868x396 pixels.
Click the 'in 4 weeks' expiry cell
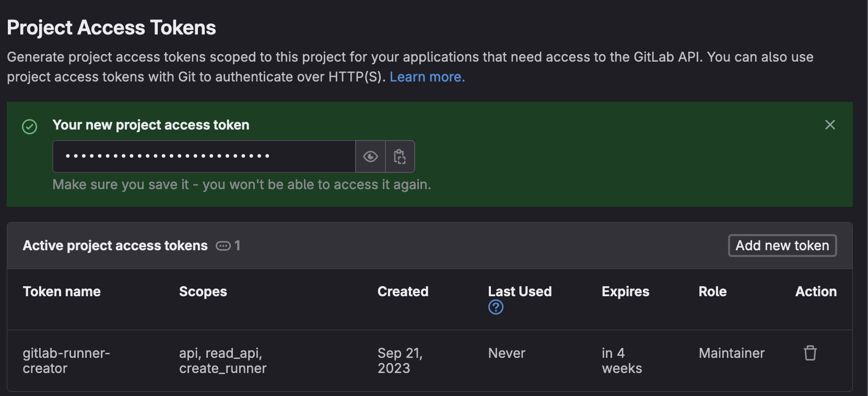621,360
